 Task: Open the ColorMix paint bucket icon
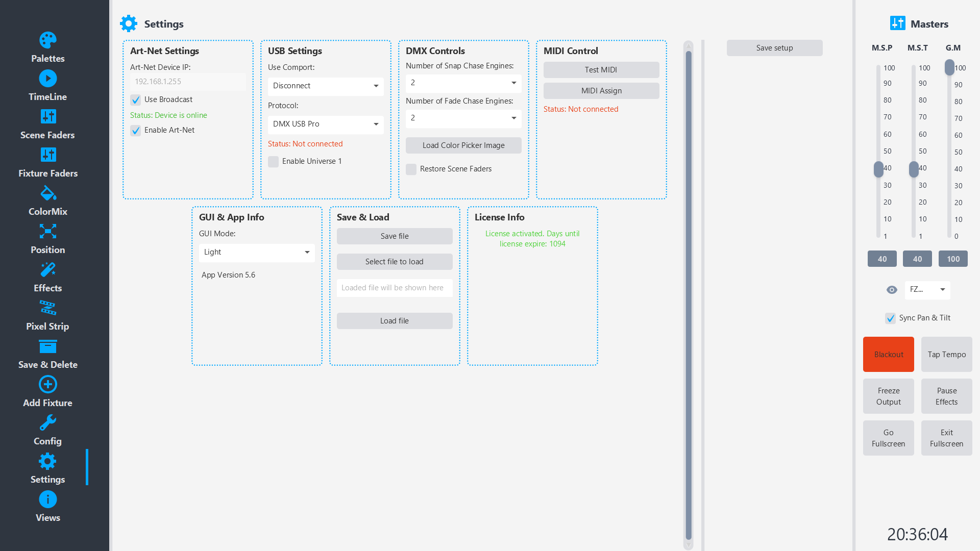[x=48, y=193]
